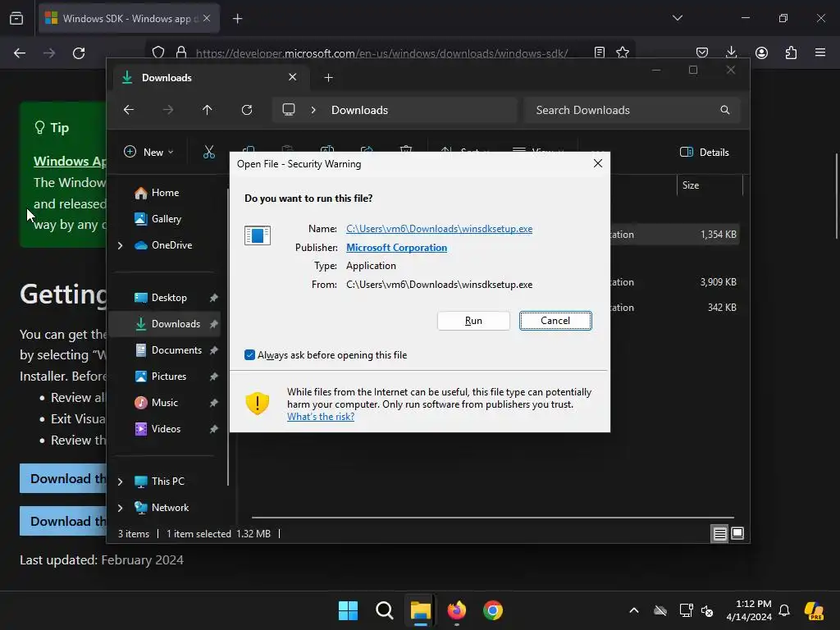Open OneDrive in the navigation pane
The image size is (840, 630).
pyautogui.click(x=163, y=244)
